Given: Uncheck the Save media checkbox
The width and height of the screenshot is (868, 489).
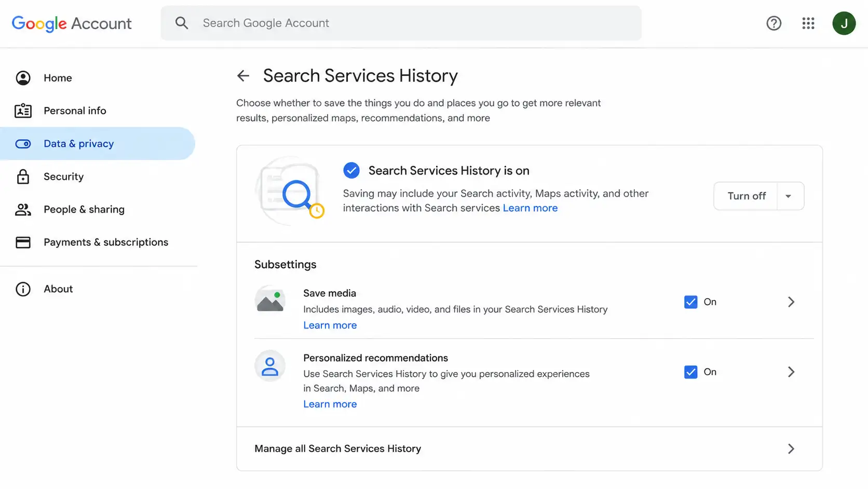Looking at the screenshot, I should pos(690,302).
